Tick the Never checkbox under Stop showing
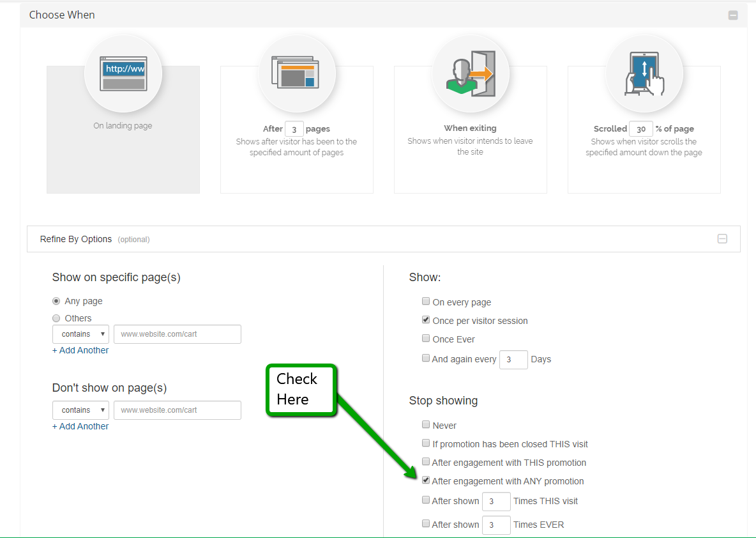 point(426,425)
